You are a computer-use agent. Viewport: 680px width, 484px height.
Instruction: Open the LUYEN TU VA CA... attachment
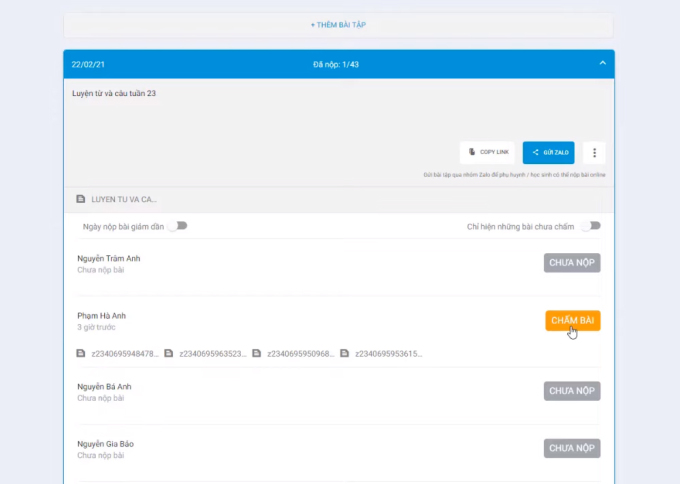coord(124,199)
